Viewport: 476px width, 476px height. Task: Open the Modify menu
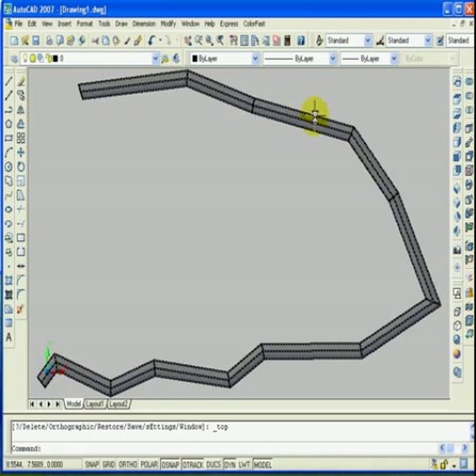point(168,24)
